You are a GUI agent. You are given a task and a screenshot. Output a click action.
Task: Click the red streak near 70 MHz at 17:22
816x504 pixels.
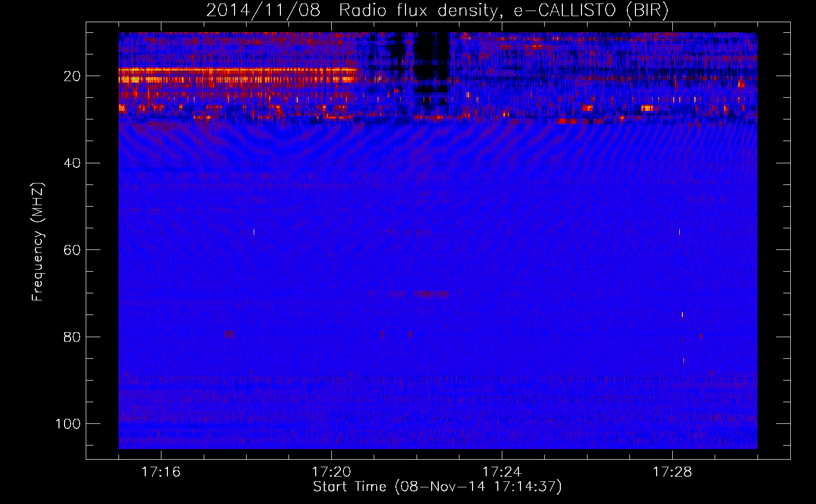[431, 294]
